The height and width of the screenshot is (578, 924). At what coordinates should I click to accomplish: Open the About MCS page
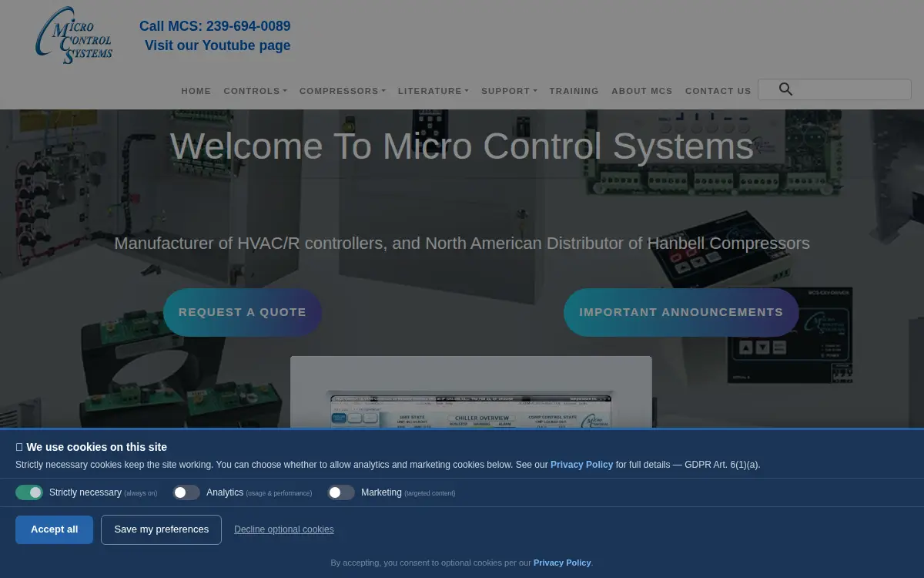641,91
